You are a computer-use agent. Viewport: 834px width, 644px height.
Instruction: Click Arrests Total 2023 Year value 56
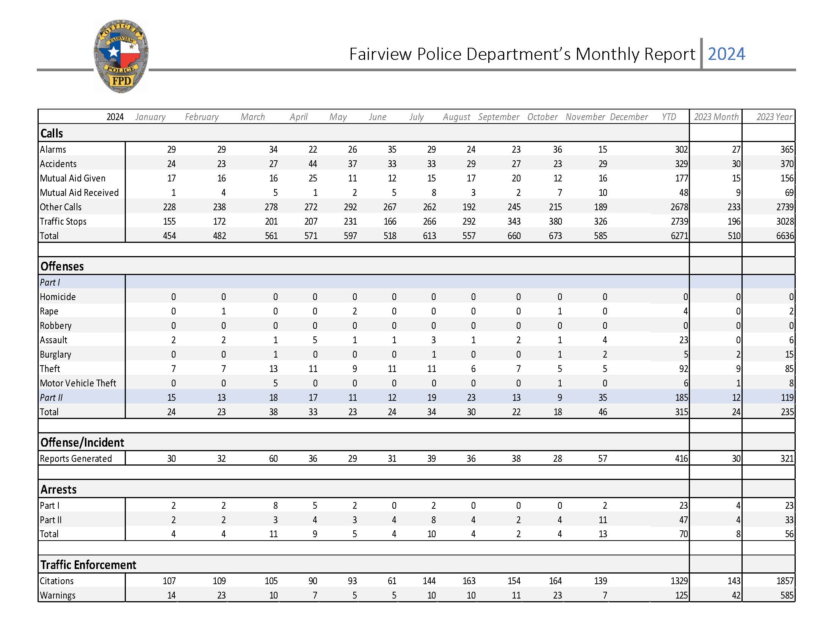(x=789, y=534)
